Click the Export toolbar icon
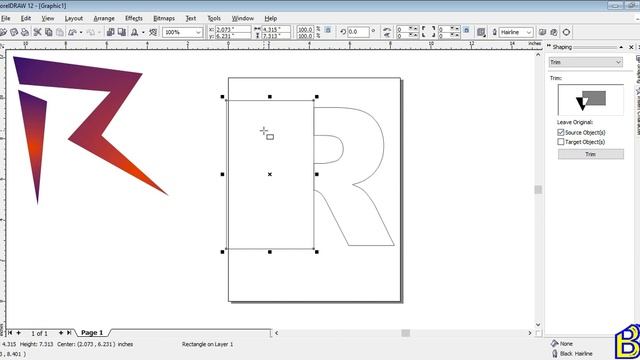640x360 pixels. click(x=122, y=32)
